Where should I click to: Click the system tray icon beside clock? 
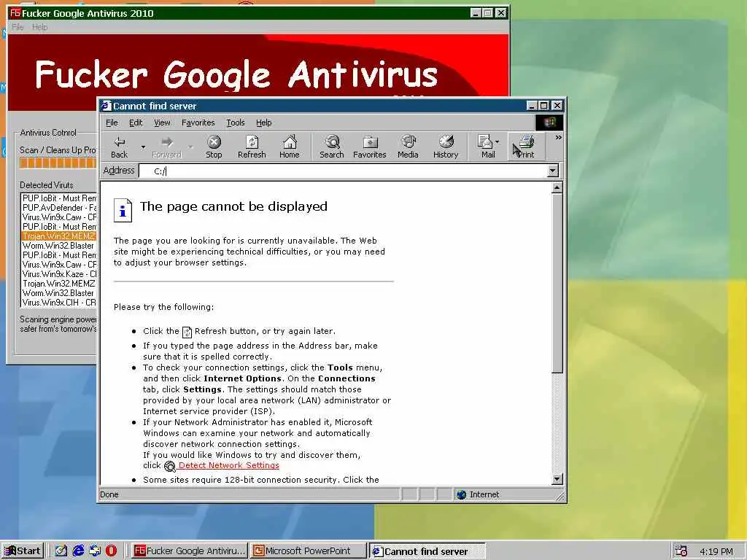pos(681,551)
